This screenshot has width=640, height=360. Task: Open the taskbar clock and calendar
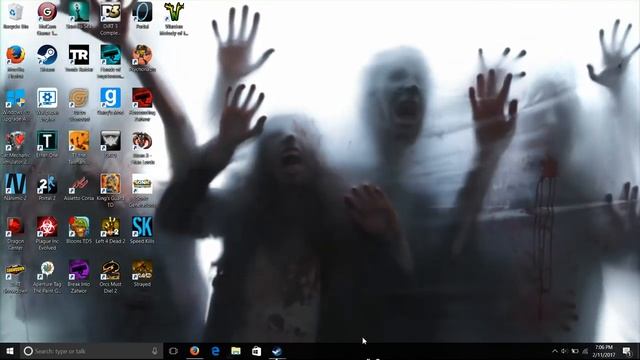click(604, 351)
